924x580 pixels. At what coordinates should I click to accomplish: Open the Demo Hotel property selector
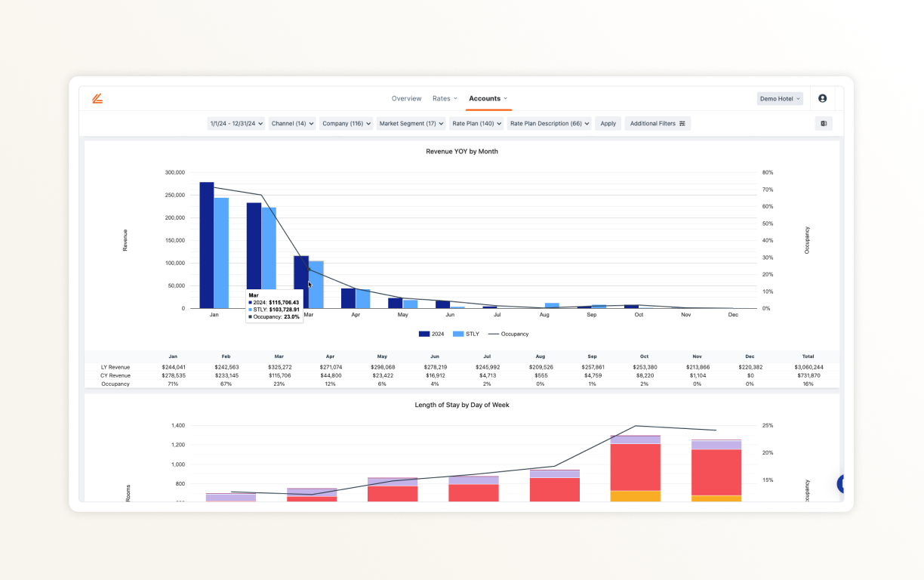(779, 98)
